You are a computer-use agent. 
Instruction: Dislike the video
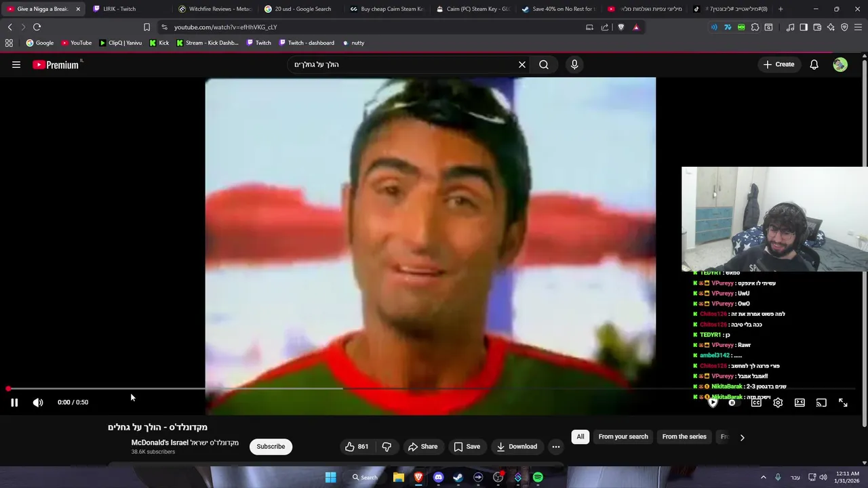tap(387, 447)
